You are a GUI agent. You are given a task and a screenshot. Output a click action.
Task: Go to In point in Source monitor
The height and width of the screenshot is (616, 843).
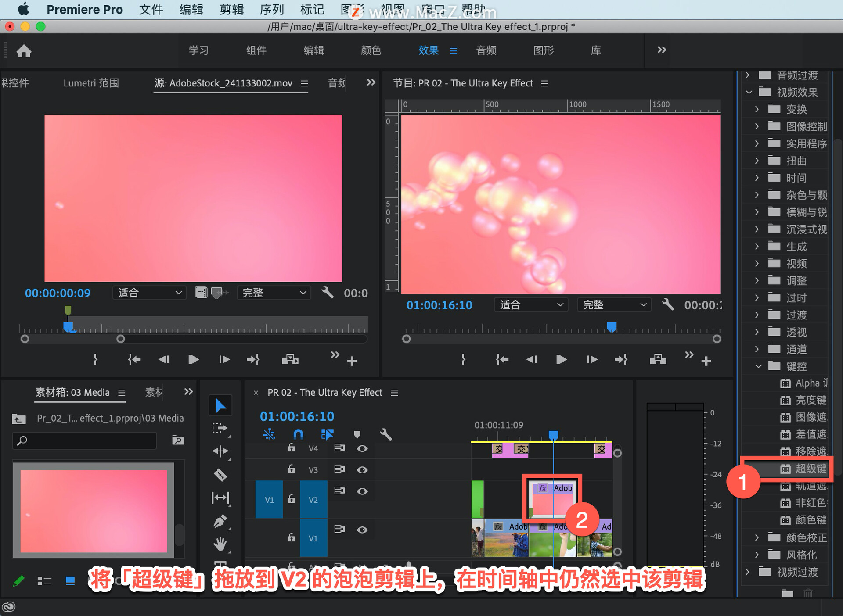tap(134, 360)
